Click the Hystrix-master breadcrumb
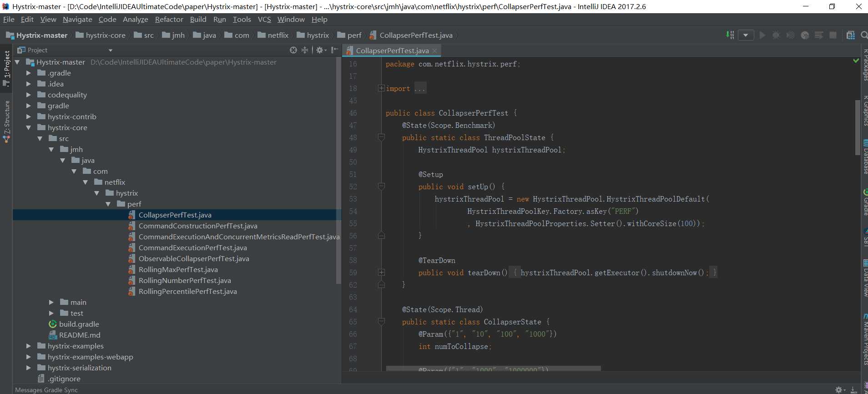868x394 pixels. tap(36, 35)
